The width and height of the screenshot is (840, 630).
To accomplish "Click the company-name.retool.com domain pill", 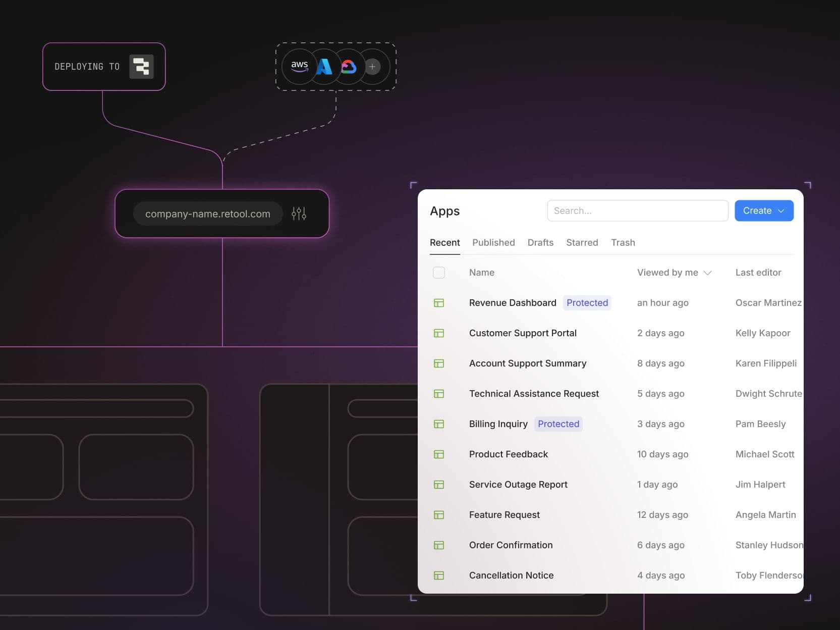I will (208, 214).
